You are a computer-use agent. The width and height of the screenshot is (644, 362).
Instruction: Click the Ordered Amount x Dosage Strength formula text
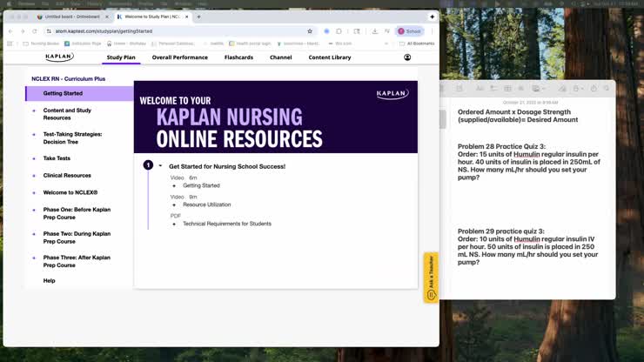518,116
